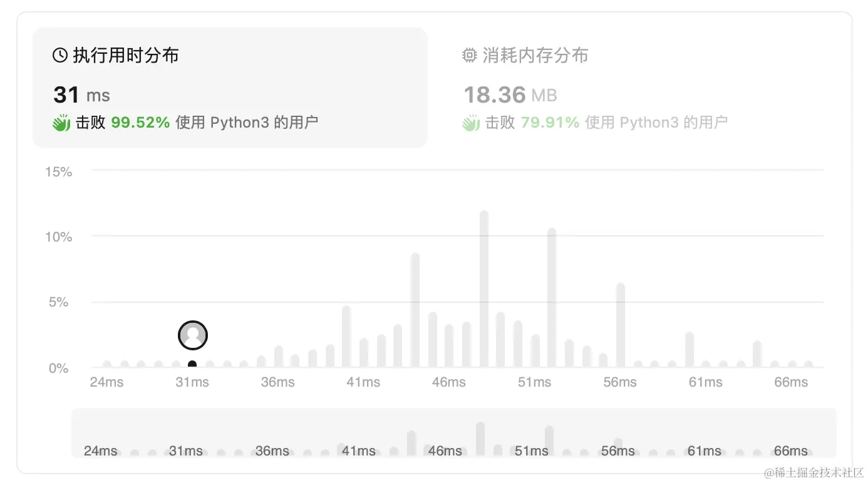Click the 48ms bar in the overview strip

coord(480,439)
